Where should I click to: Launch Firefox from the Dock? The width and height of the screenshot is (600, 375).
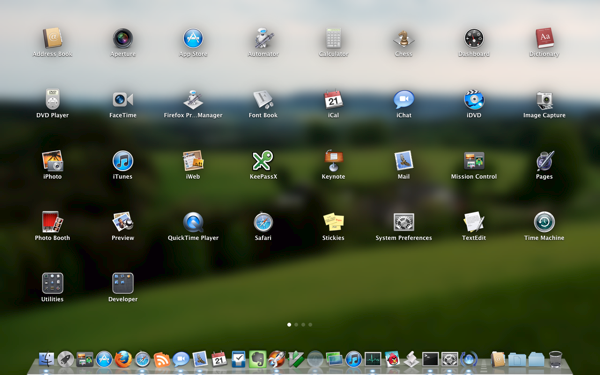pos(123,359)
